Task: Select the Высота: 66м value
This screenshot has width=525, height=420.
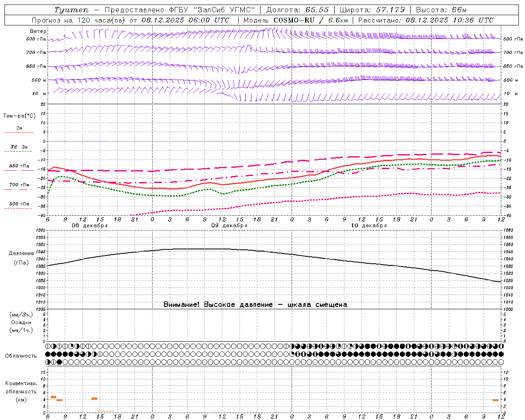Action: 441,10
